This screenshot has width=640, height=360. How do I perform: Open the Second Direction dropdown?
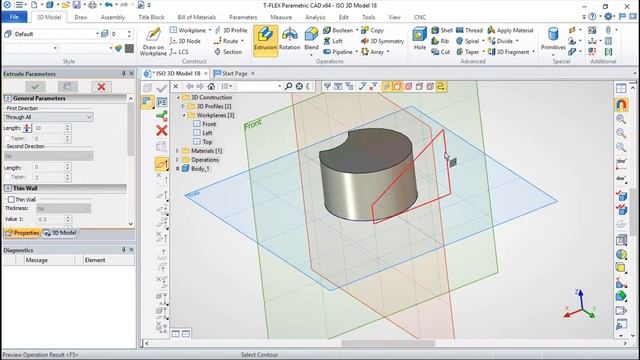point(49,156)
